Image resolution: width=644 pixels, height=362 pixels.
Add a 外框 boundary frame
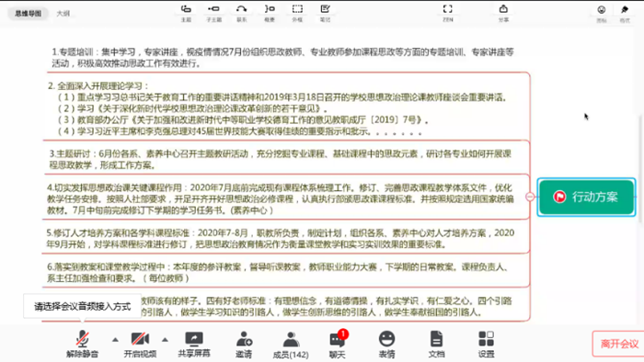pyautogui.click(x=297, y=13)
